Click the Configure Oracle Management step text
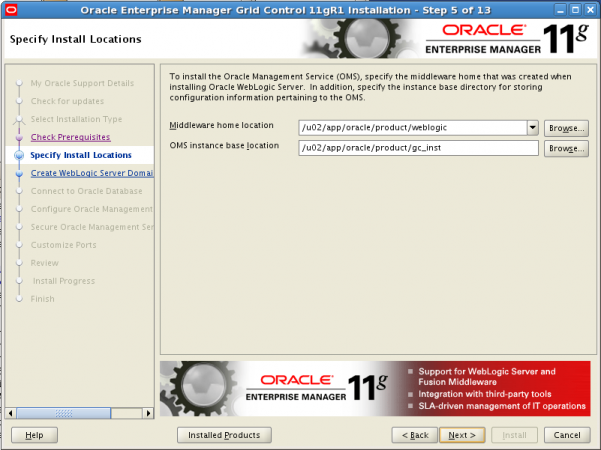The width and height of the screenshot is (601, 450). coord(92,209)
